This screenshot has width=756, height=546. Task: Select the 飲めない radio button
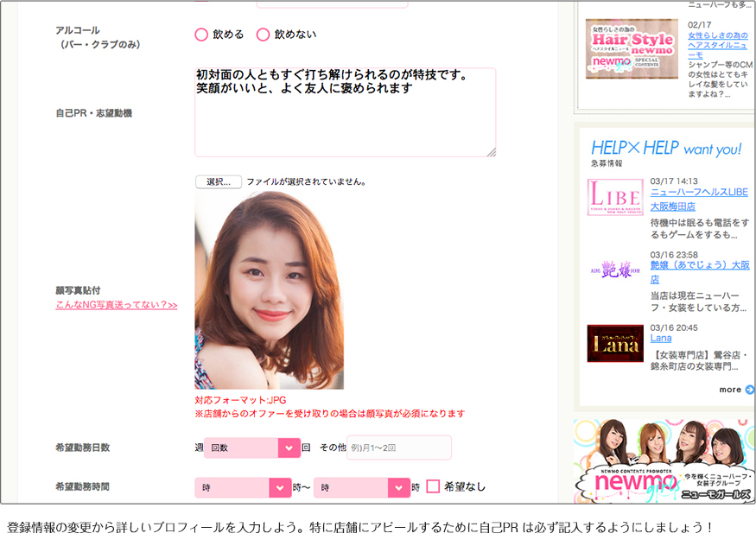click(x=263, y=35)
